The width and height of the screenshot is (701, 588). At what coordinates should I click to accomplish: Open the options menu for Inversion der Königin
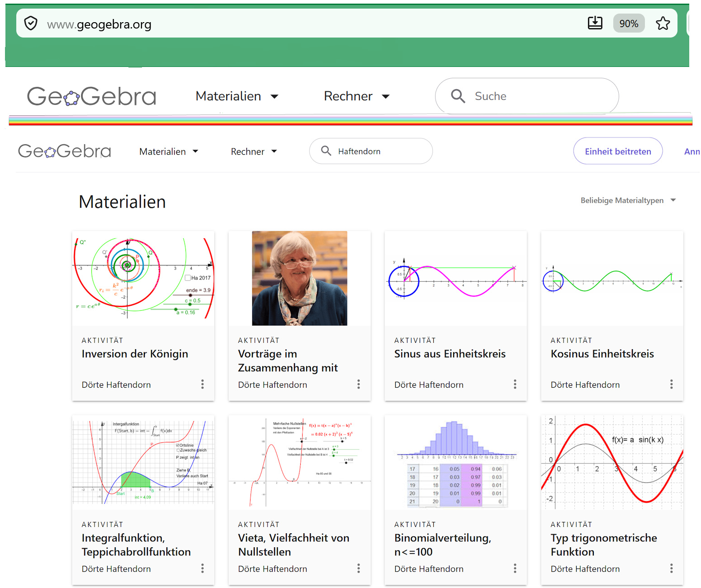click(x=202, y=384)
